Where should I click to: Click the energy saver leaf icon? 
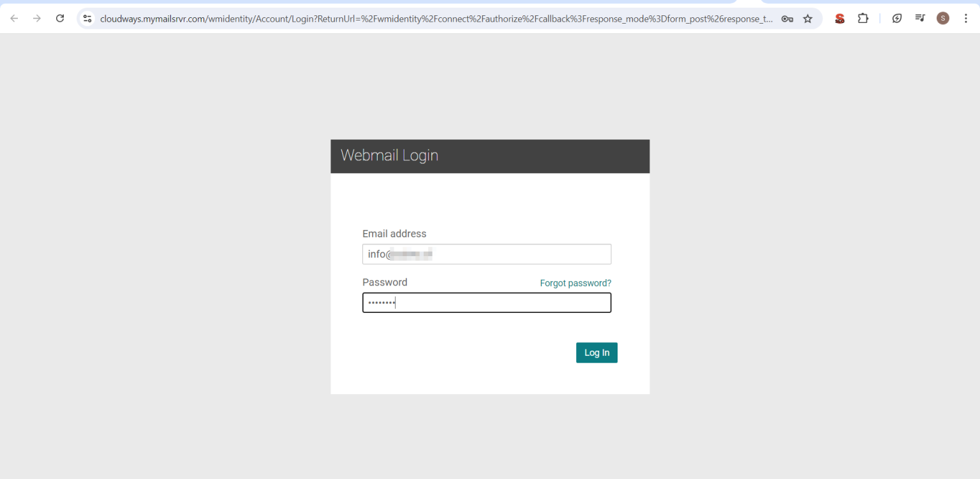click(897, 19)
